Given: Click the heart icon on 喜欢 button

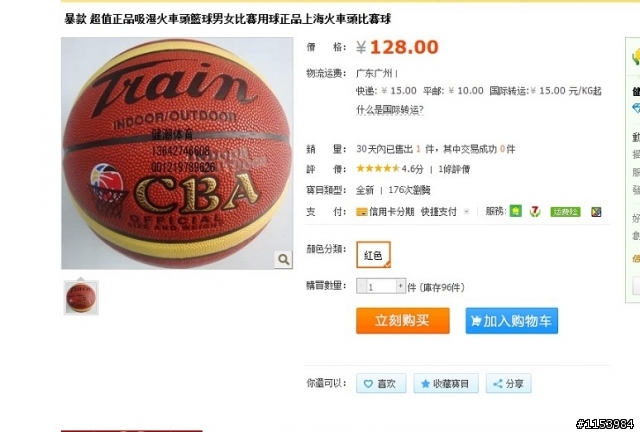Looking at the screenshot, I should click(368, 384).
